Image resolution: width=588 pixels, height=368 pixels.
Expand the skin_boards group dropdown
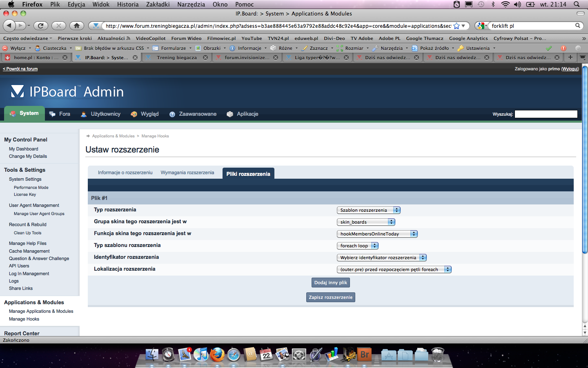pyautogui.click(x=366, y=222)
